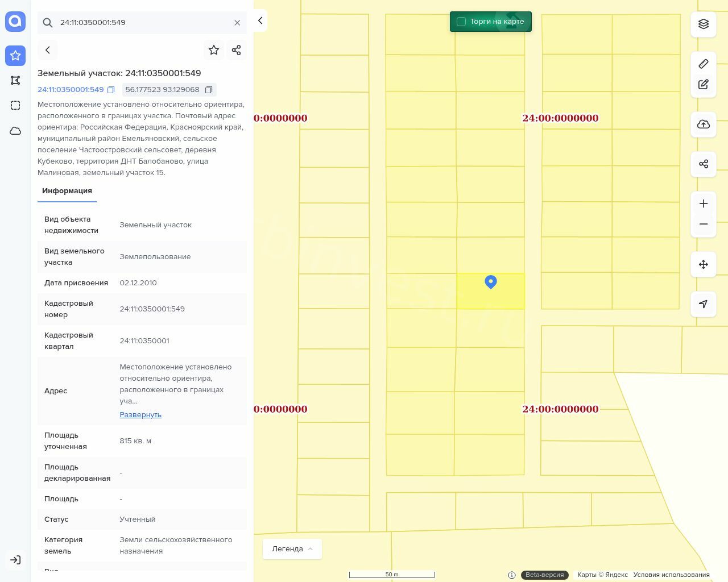
Task: Switch to the Информация tab
Action: (67, 191)
